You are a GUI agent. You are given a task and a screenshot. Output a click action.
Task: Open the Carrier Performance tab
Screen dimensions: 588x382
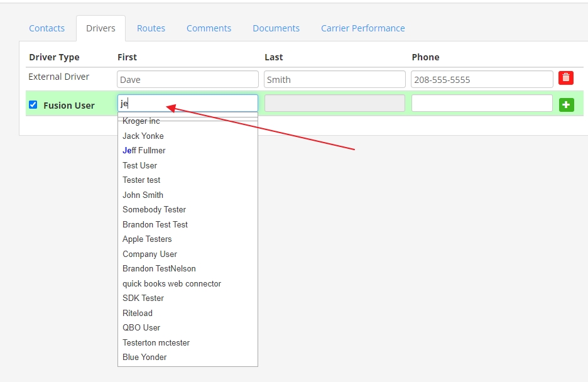coord(362,28)
